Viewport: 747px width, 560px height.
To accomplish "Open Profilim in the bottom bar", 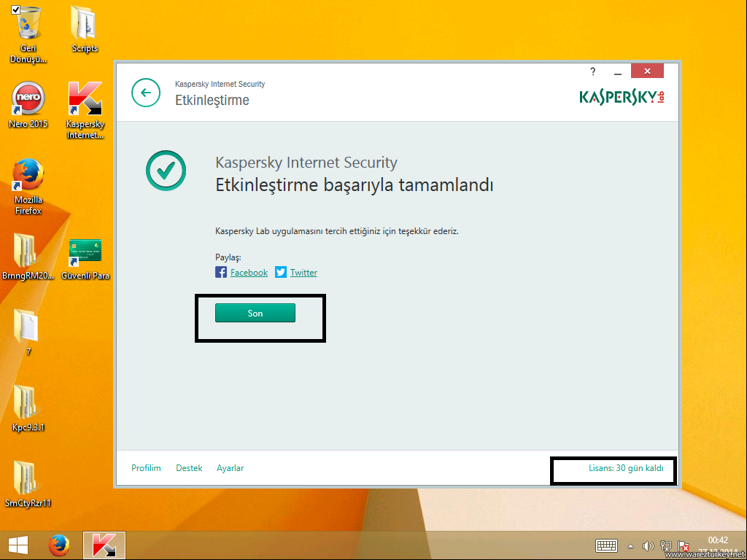I will 146,468.
